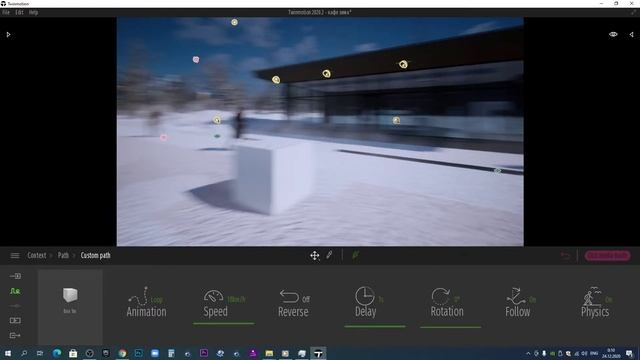The image size is (640, 360).
Task: Select the Move gizmo tool
Action: pyautogui.click(x=314, y=256)
